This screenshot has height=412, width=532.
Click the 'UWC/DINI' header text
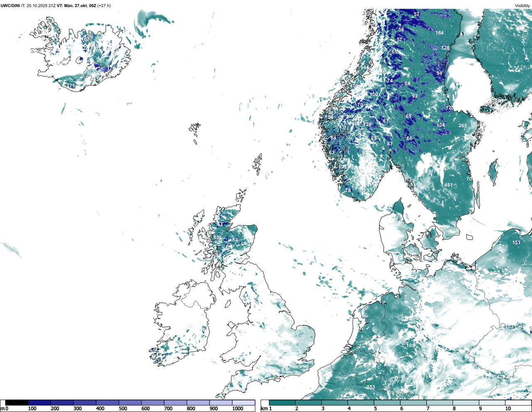(x=10, y=5)
